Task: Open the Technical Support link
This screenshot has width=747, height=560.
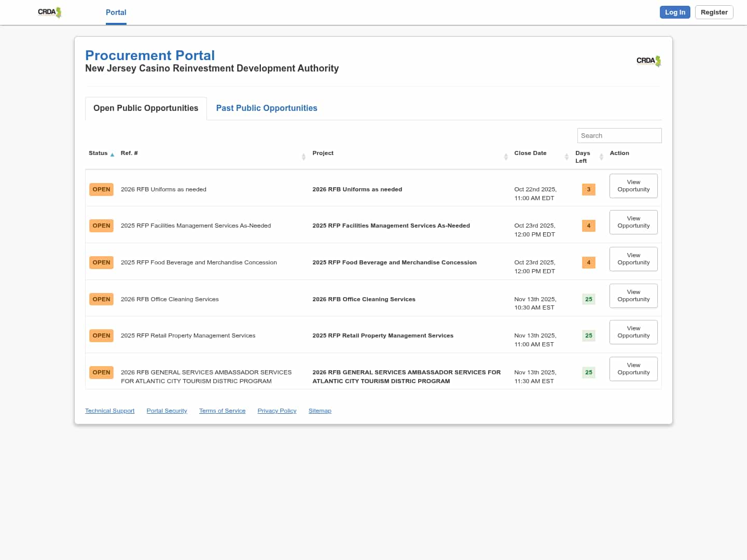Action: tap(109, 411)
